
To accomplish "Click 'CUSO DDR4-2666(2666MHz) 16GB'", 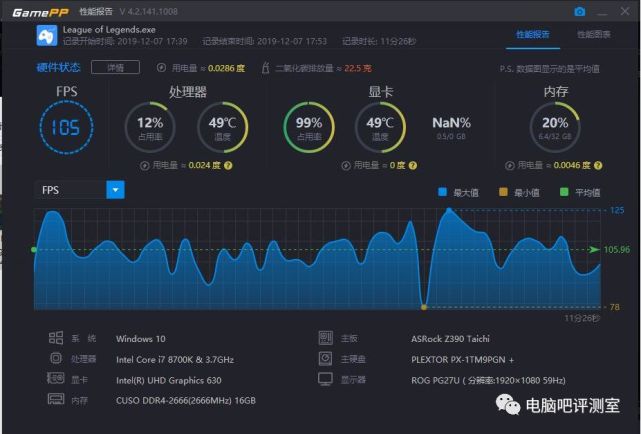I will 186,400.
